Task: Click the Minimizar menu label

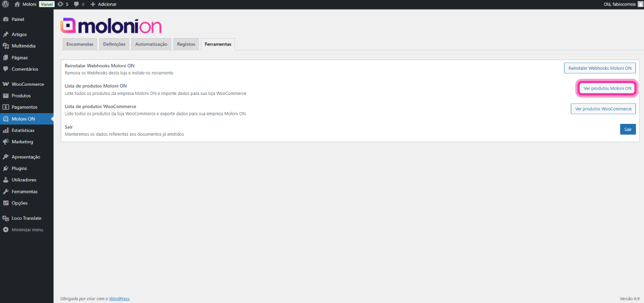Action: tap(27, 230)
